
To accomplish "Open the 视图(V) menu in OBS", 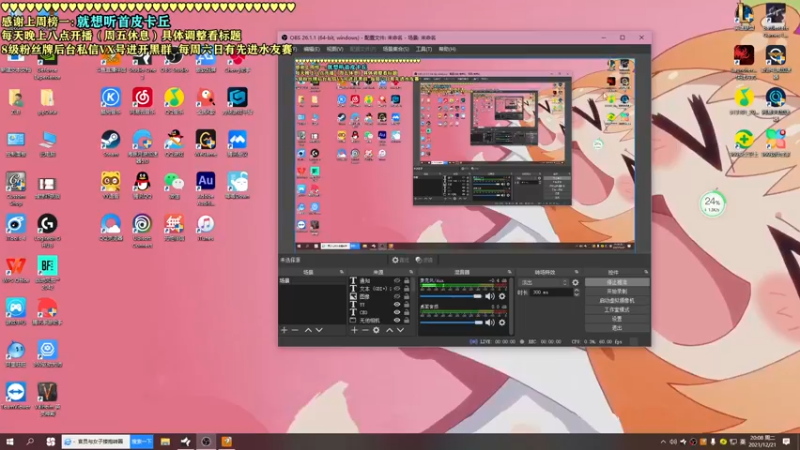I will (x=335, y=49).
